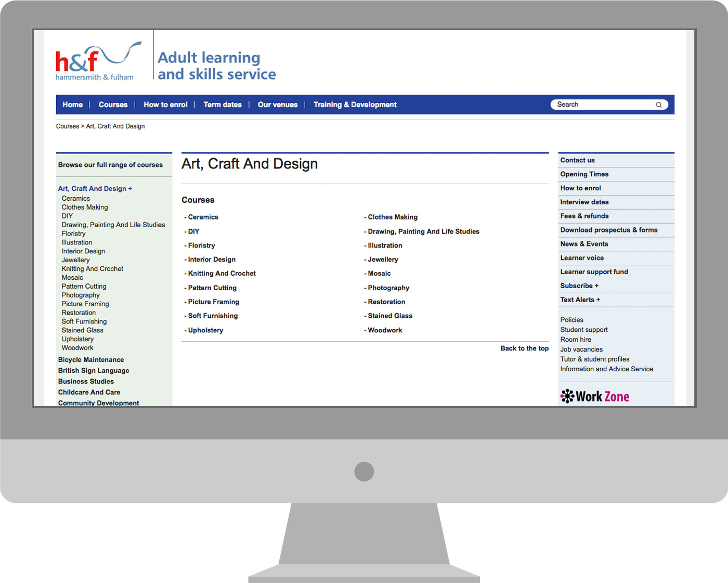The image size is (728, 583).
Task: Open Our venues in the navigation
Action: coord(278,105)
